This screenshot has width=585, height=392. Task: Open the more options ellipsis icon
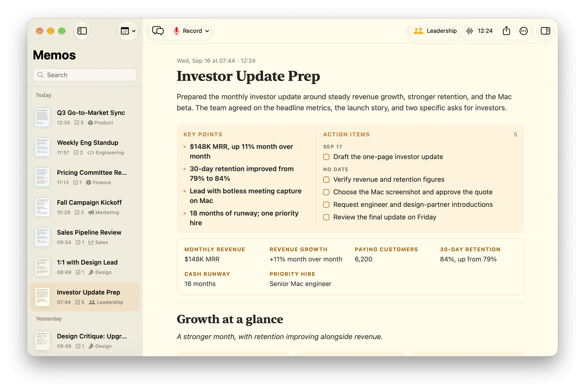click(523, 31)
